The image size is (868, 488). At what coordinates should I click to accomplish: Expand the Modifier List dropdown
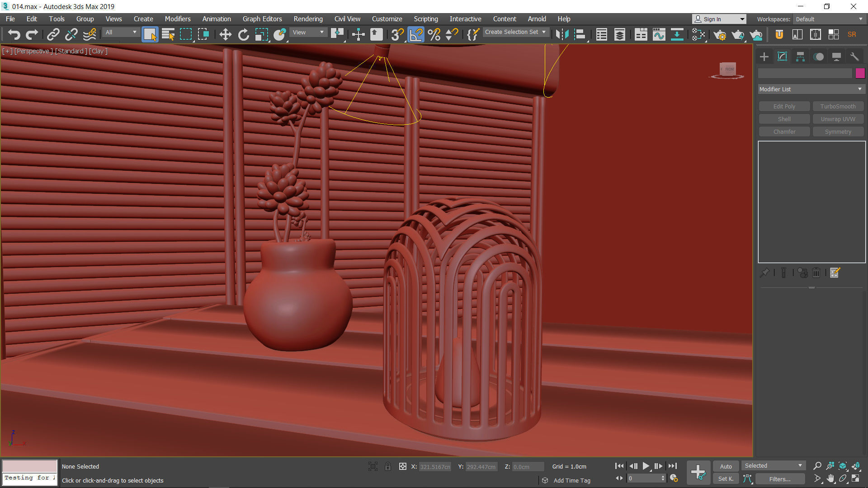[811, 89]
